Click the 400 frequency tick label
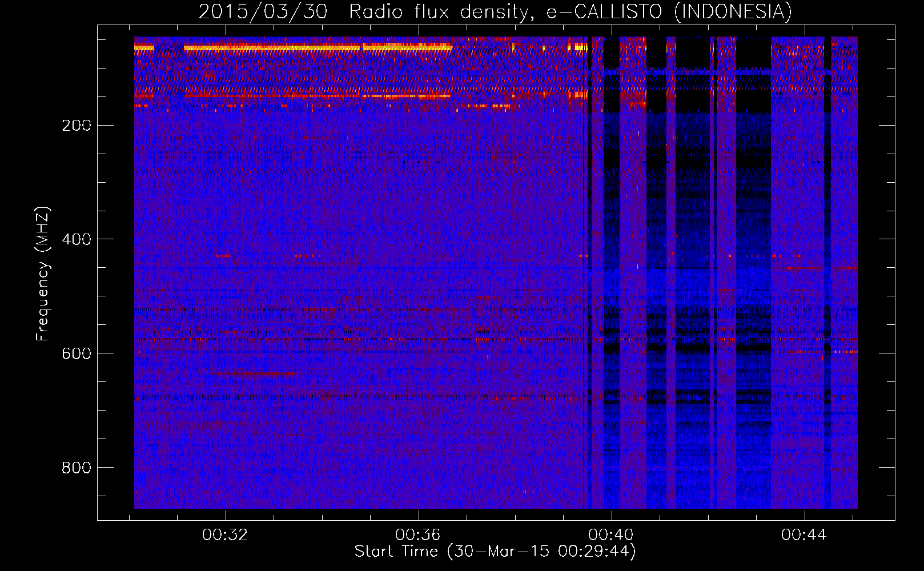Viewport: 924px width, 571px height. click(77, 239)
